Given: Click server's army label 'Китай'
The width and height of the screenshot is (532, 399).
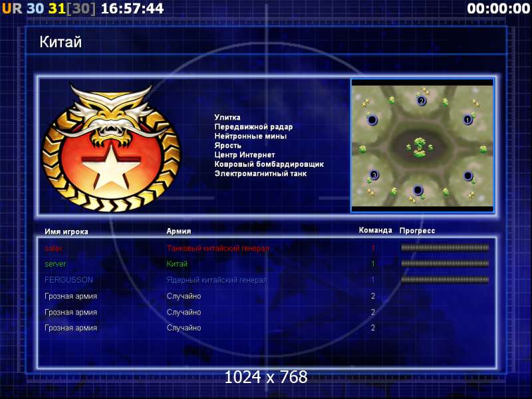Looking at the screenshot, I should click(x=177, y=263).
